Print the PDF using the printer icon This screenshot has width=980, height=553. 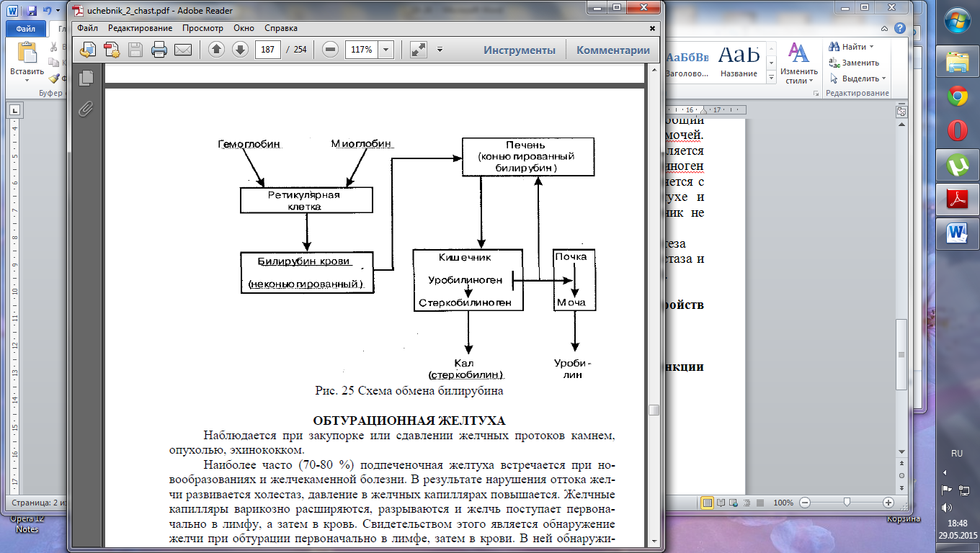coord(159,50)
